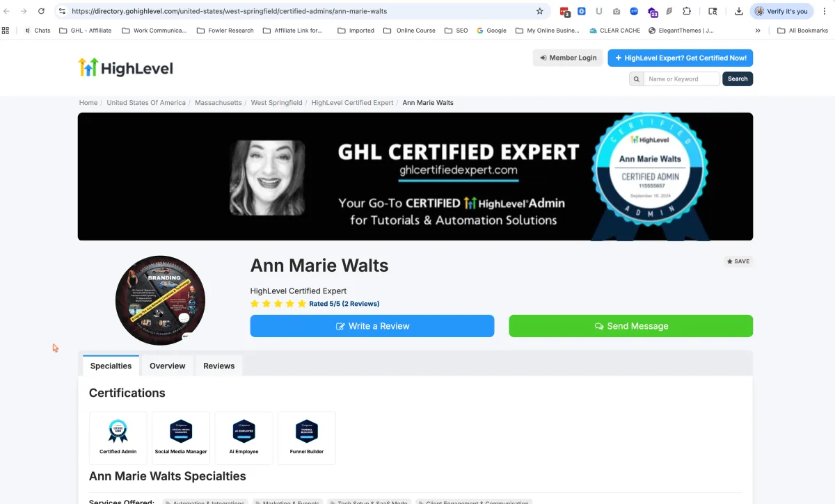Image resolution: width=835 pixels, height=504 pixels.
Task: Open the Rated 5/5 (2 Reviews) link
Action: pos(344,304)
